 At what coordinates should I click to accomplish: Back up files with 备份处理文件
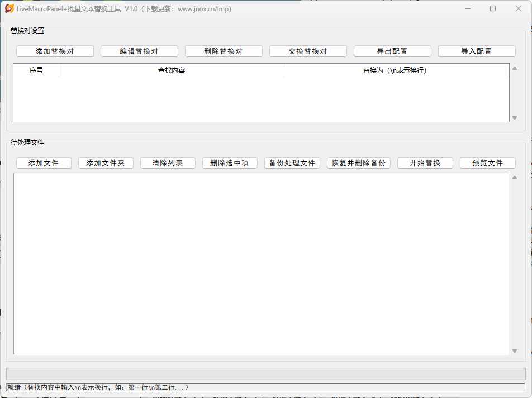pyautogui.click(x=292, y=163)
